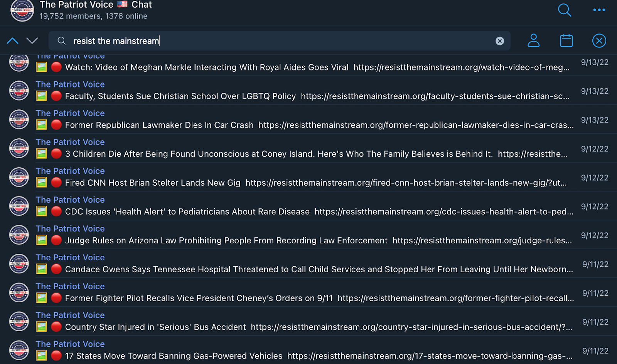Click the 9/13/22 date on the car crash message
Viewport: 617px width, 364px height.
tap(594, 120)
